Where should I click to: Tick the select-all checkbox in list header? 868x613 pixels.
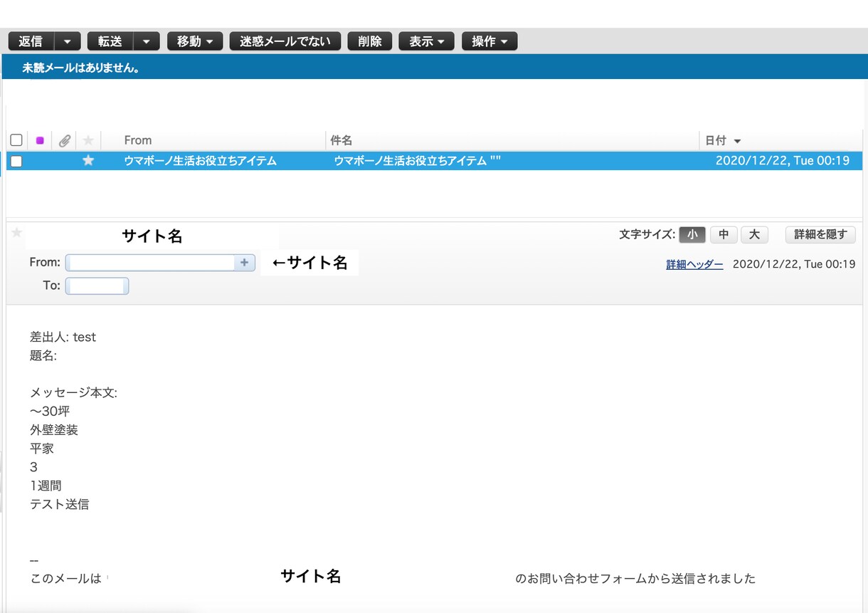coord(16,140)
